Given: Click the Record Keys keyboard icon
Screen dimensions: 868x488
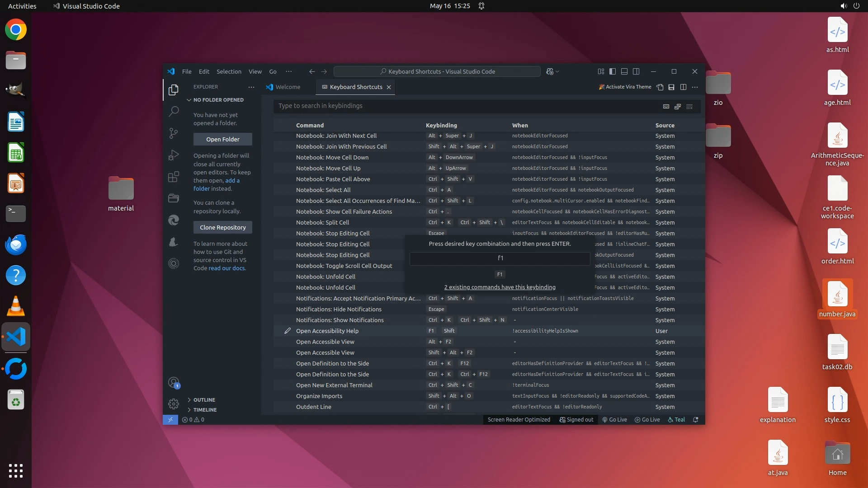Looking at the screenshot, I should [666, 106].
